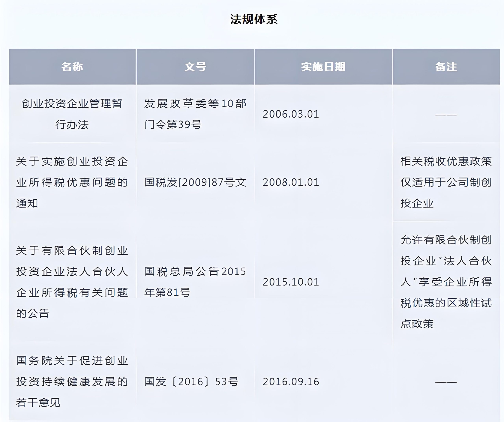
Task: Click the 实施日期 column header
Action: pyautogui.click(x=323, y=67)
